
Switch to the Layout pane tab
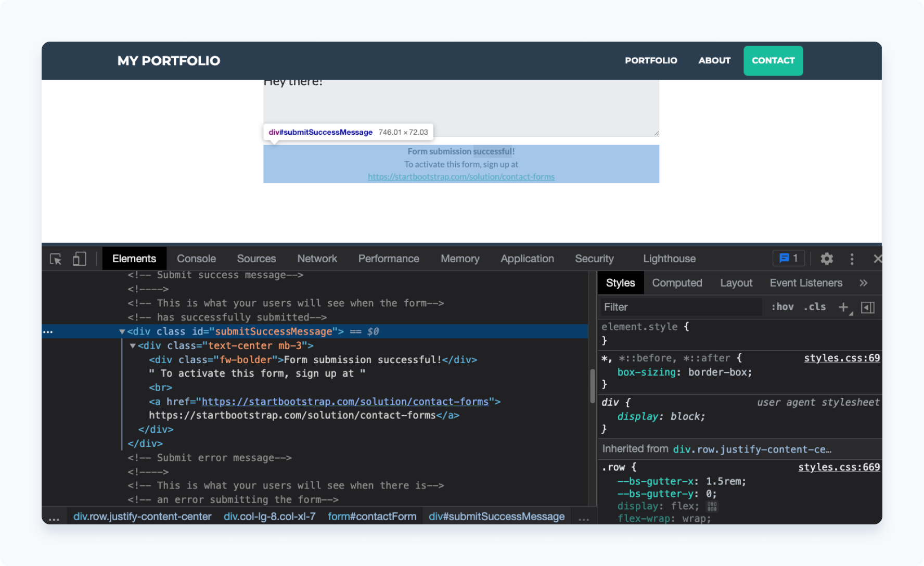[736, 283]
